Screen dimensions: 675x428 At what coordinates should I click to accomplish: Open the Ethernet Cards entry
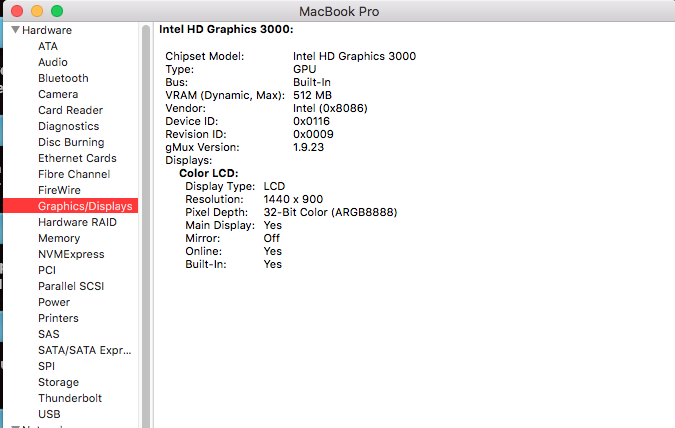pos(77,158)
